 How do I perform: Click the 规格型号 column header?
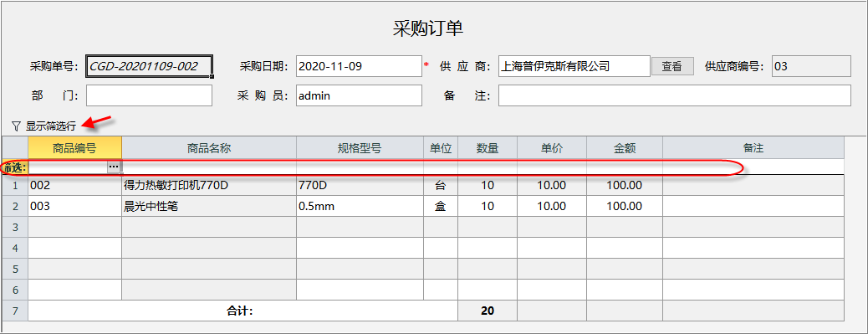(x=360, y=148)
